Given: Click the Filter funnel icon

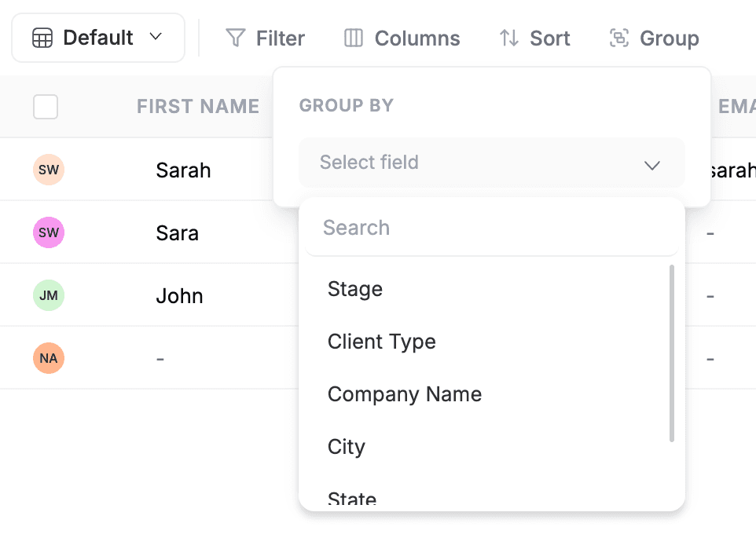Looking at the screenshot, I should pyautogui.click(x=235, y=37).
